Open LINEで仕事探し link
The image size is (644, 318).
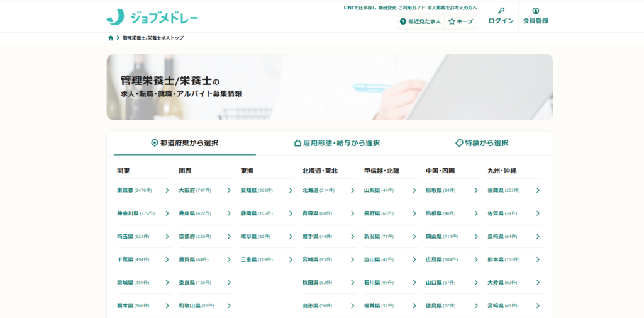[360, 8]
